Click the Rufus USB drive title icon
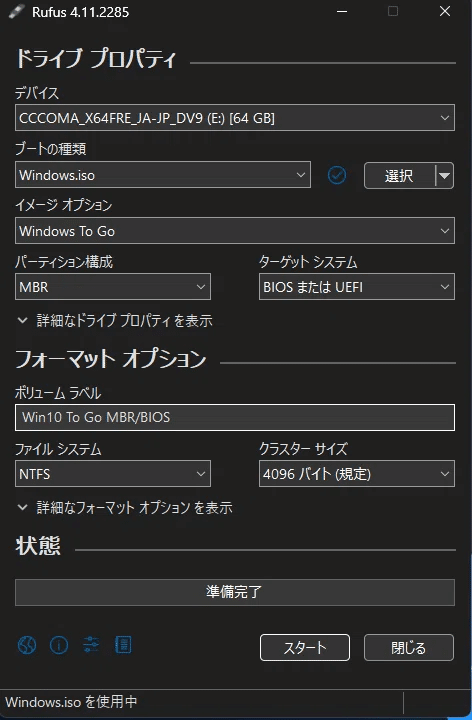472x720 pixels. (x=17, y=11)
